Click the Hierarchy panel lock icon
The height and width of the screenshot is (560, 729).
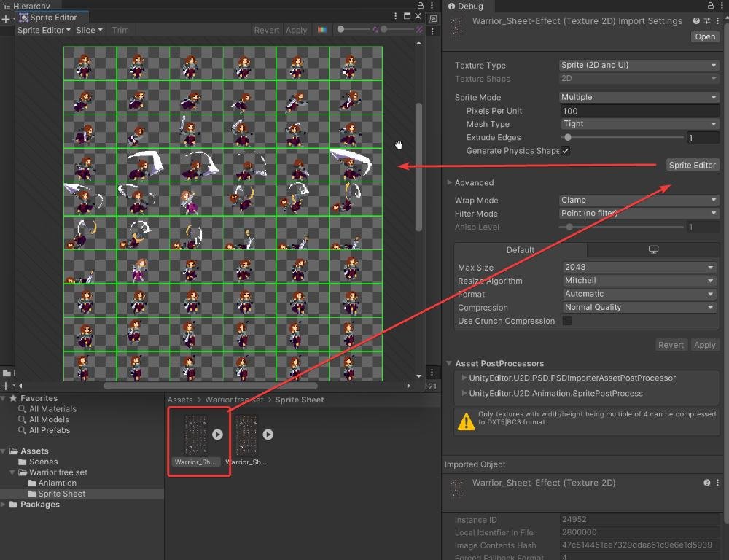coord(421,6)
